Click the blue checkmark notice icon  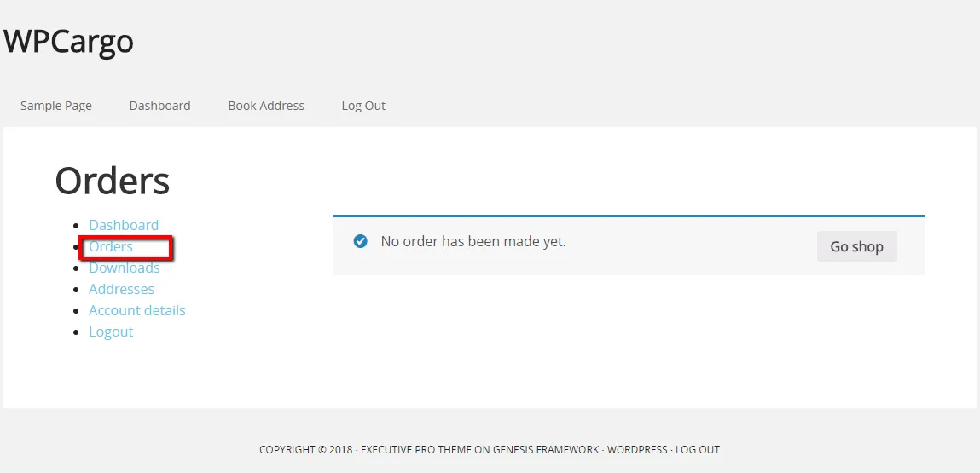click(x=360, y=242)
